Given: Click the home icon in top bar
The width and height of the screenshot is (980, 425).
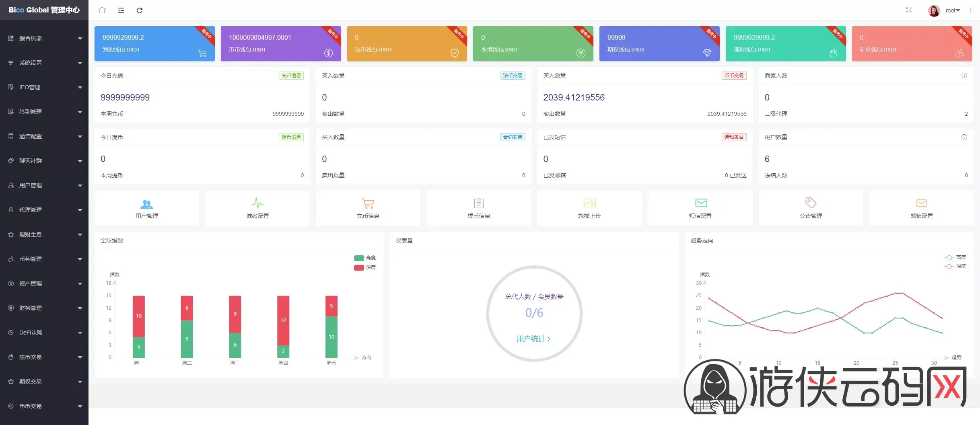Looking at the screenshot, I should tap(102, 10).
